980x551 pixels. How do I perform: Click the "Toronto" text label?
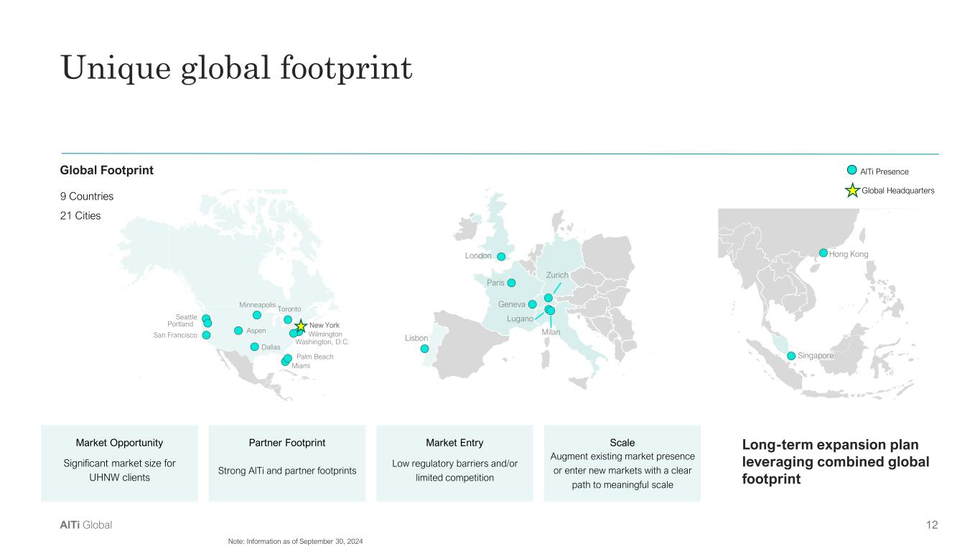click(289, 309)
